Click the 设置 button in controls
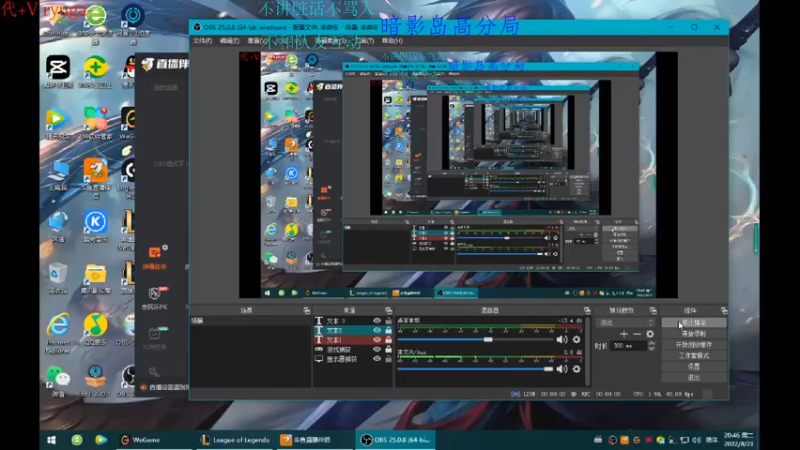Viewport: 800px width, 450px height. tap(693, 366)
